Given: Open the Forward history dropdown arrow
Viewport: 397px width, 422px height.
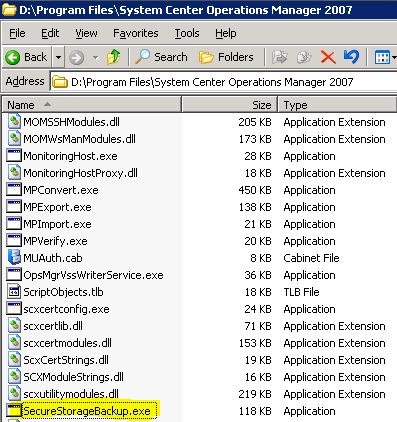Looking at the screenshot, I should [x=95, y=58].
